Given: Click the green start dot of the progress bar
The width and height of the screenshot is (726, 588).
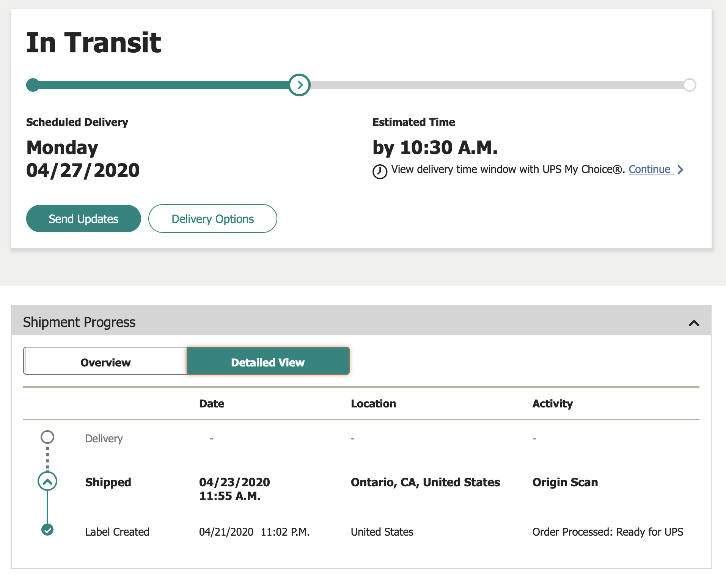Looking at the screenshot, I should [33, 85].
